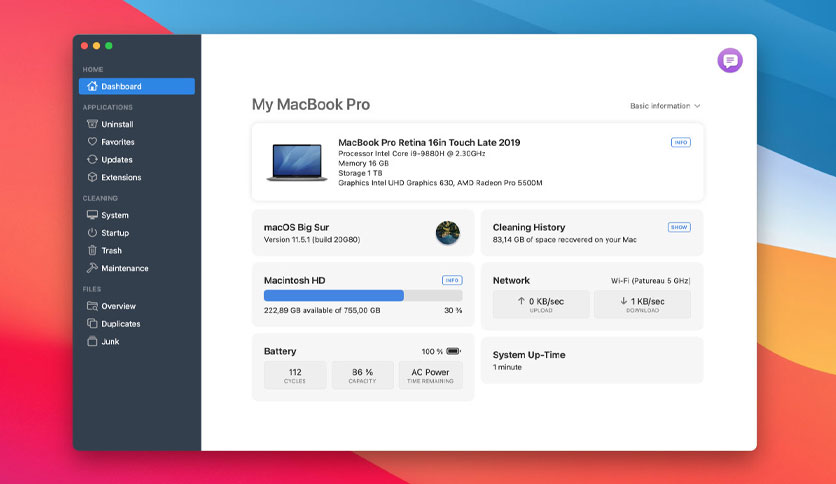
Task: Click the System monitor icon
Action: pos(92,214)
